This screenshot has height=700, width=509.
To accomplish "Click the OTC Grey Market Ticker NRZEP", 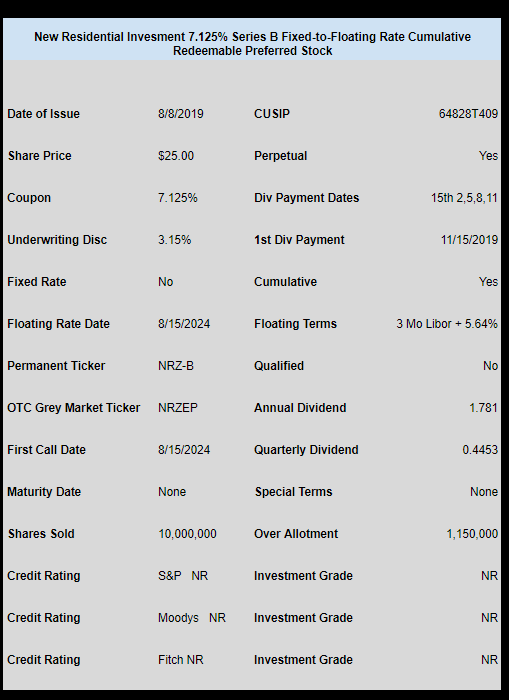I will click(178, 408).
